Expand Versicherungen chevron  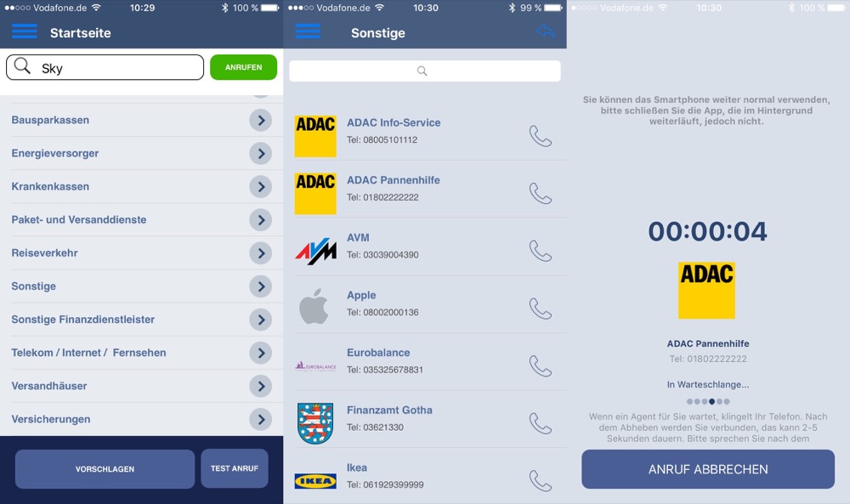[261, 420]
